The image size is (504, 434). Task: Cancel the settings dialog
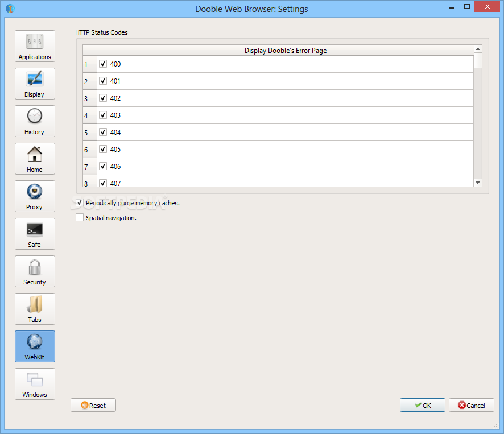point(471,405)
